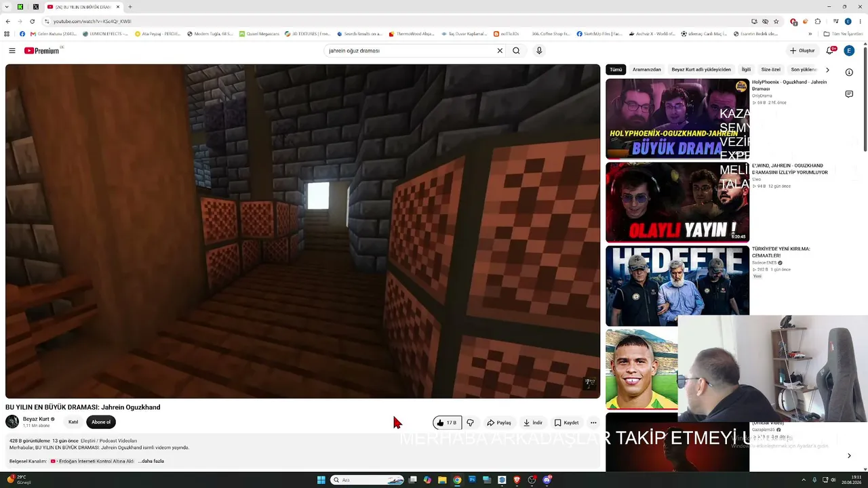Viewport: 868px width, 488px height.
Task: Reload the page in the browser
Action: [32, 21]
